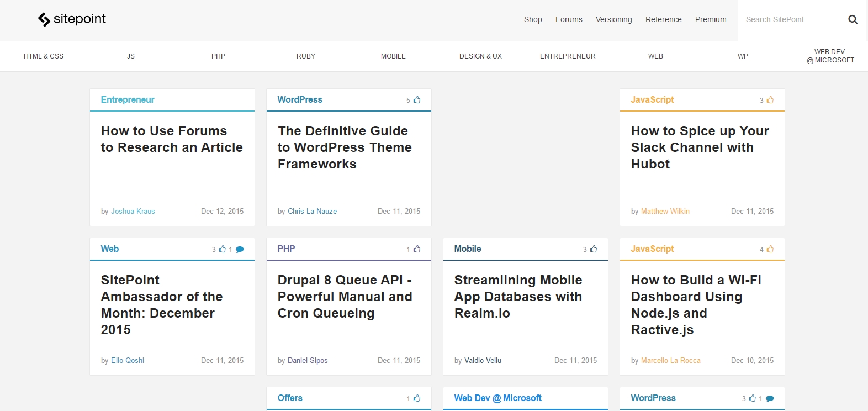Screen dimensions: 868x411
Task: Click the Search SitePoint input field
Action: (792, 19)
